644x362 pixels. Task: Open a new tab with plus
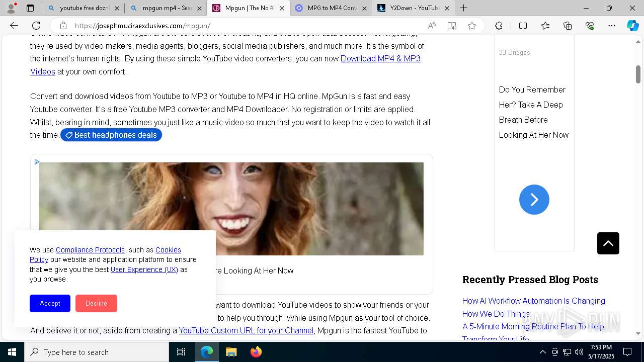[x=464, y=8]
